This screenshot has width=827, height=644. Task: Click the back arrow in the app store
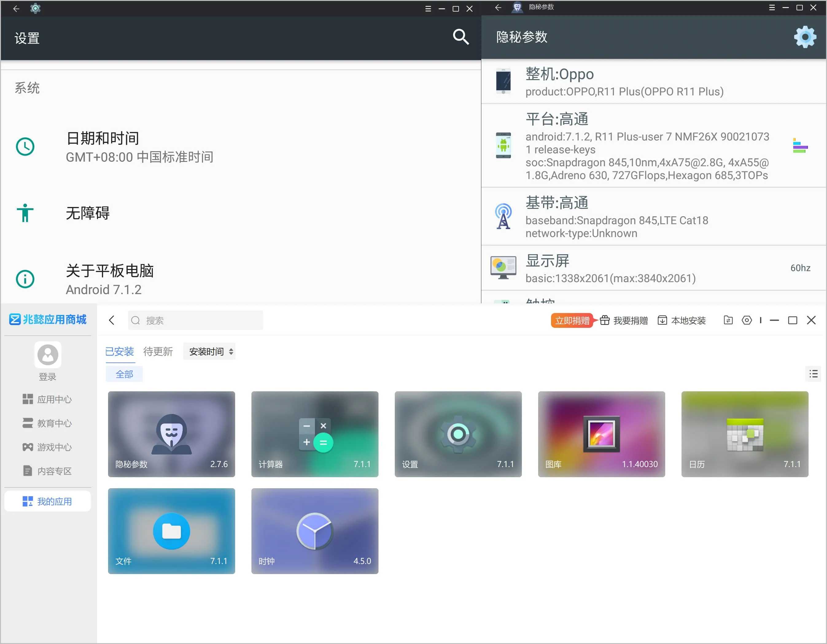[112, 320]
